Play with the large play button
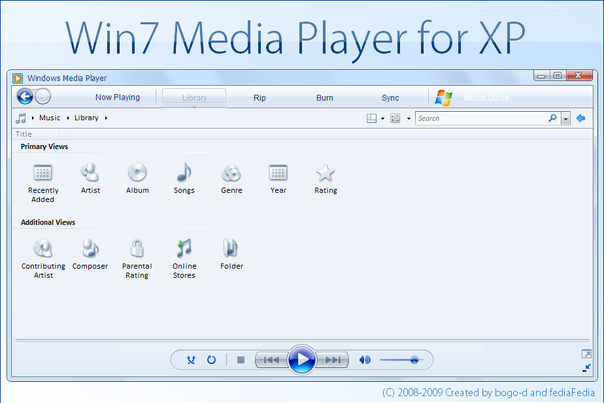Screen dimensions: 604x403 tap(302, 359)
